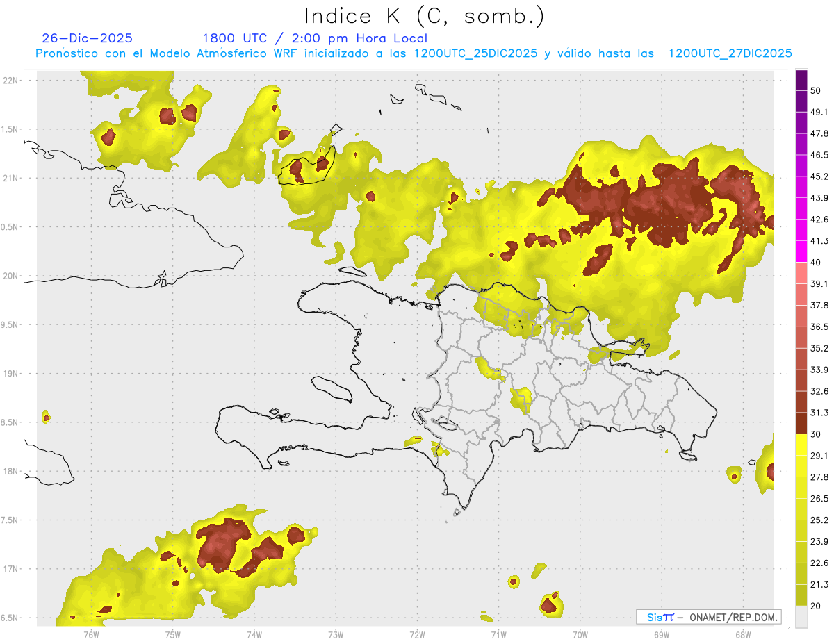Screen dimensions: 834x644
Task: Click the colorbar value label '39.1'
Action: coord(819,284)
